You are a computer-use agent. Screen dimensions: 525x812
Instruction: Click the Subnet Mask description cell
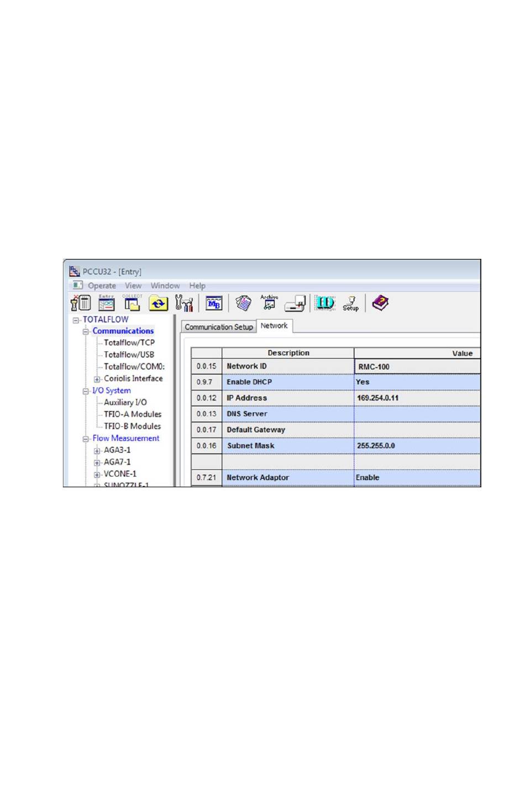(x=288, y=446)
